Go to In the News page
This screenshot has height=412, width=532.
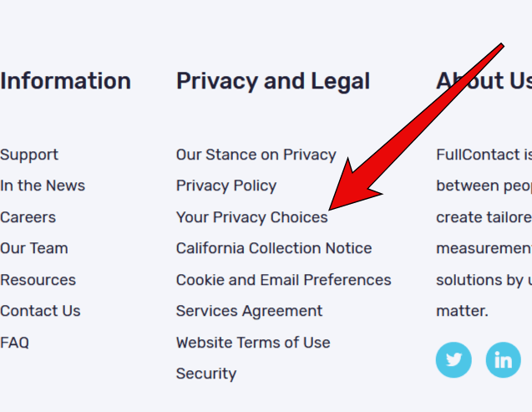(43, 186)
